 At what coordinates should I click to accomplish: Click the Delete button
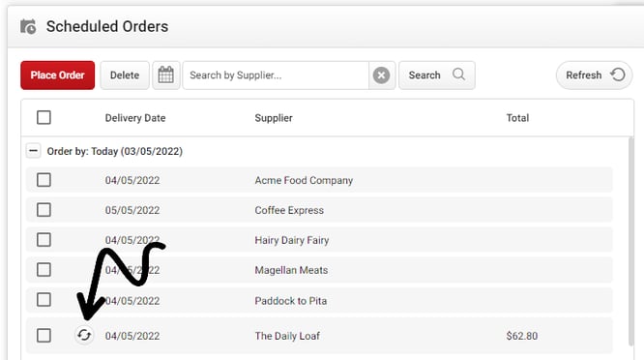point(125,75)
